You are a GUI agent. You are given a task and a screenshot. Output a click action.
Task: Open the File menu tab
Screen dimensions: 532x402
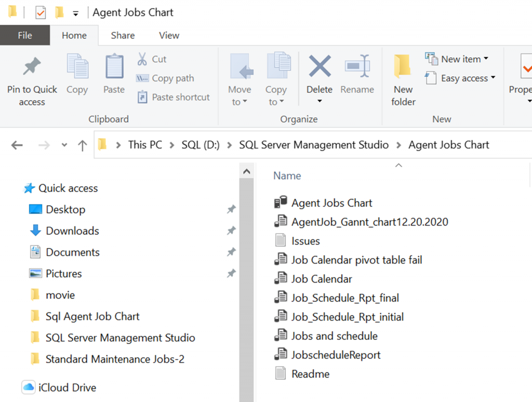(25, 35)
